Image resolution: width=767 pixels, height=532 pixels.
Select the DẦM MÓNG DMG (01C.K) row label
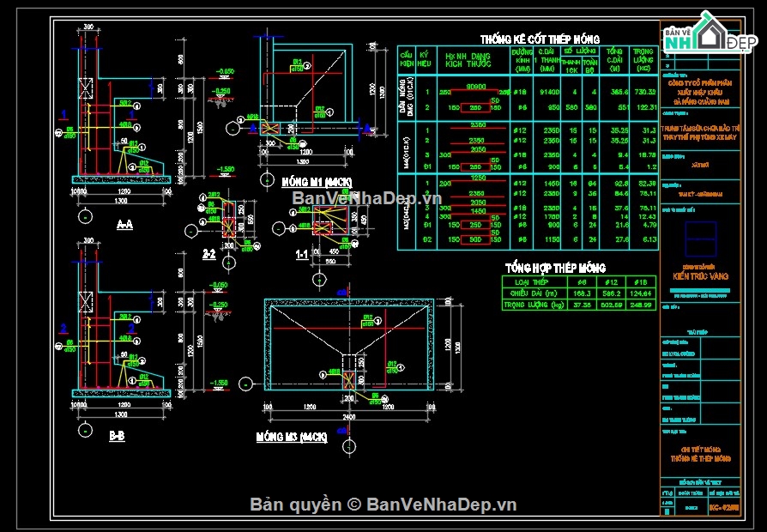coord(407,95)
